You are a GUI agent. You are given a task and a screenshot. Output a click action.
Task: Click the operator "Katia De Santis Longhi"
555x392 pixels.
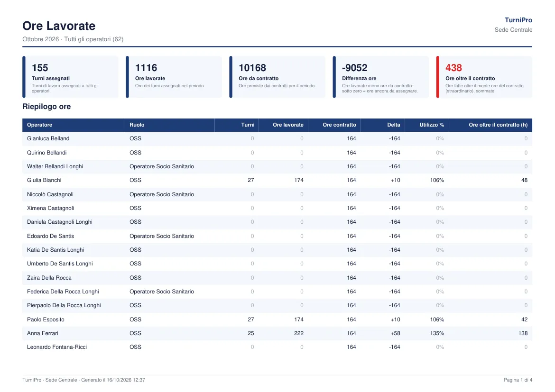pos(55,250)
